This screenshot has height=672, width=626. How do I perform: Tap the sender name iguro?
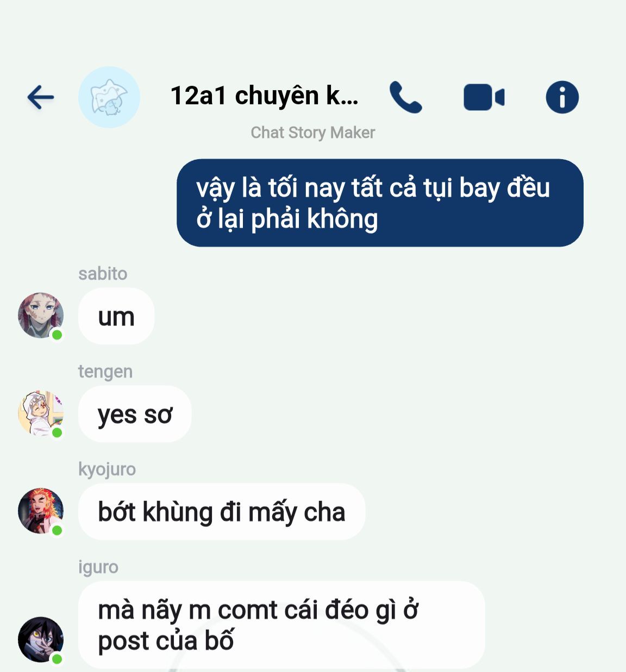click(98, 567)
